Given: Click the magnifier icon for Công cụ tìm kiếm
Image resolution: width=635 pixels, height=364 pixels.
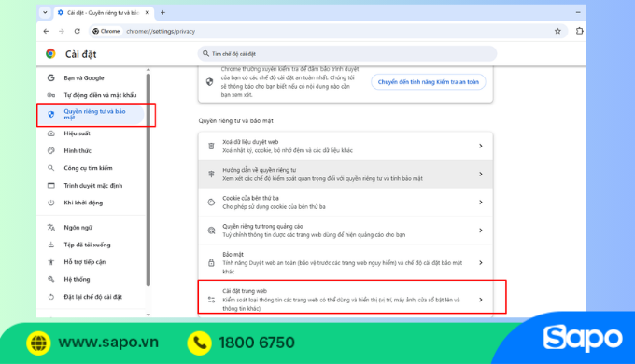Looking at the screenshot, I should (x=50, y=168).
